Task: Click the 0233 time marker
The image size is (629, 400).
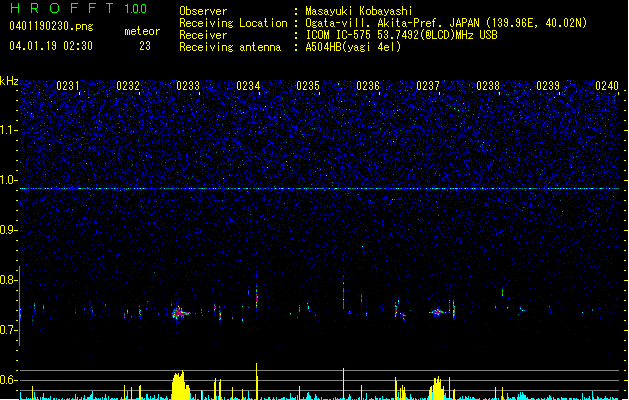Action: coord(188,86)
